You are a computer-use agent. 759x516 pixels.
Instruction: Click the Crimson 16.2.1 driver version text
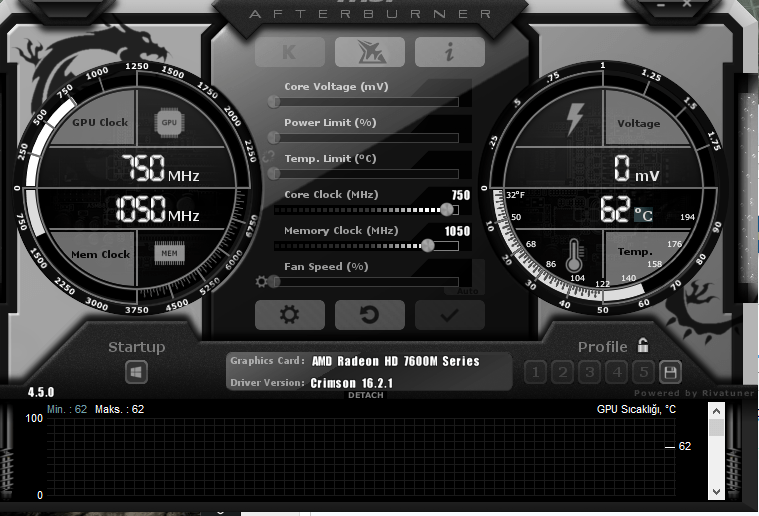click(351, 383)
